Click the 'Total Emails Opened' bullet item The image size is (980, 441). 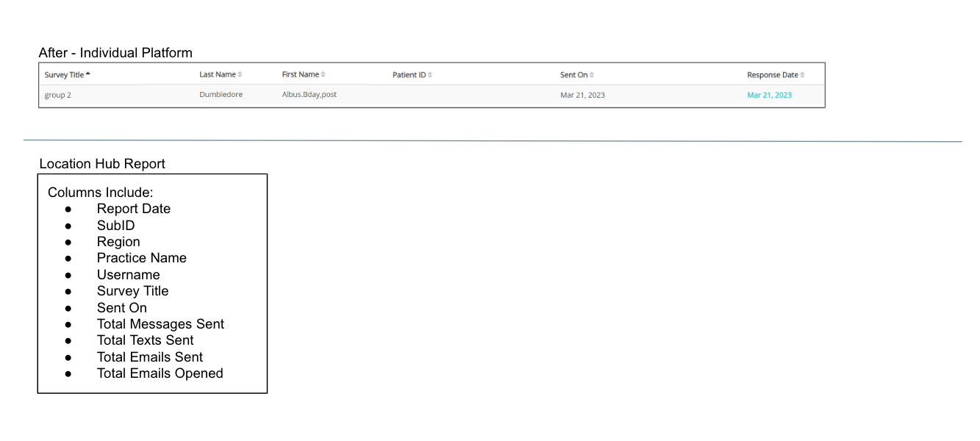[x=160, y=373]
